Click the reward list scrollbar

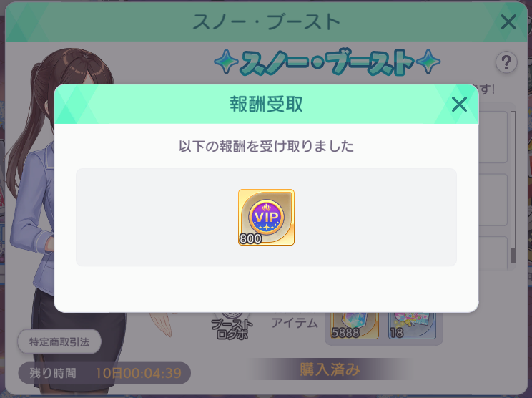tap(513, 187)
